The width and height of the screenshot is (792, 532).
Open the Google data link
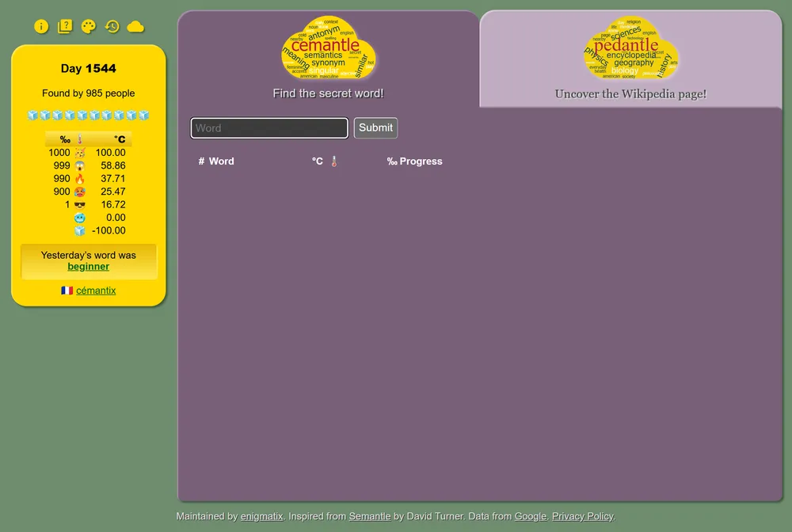coord(531,516)
